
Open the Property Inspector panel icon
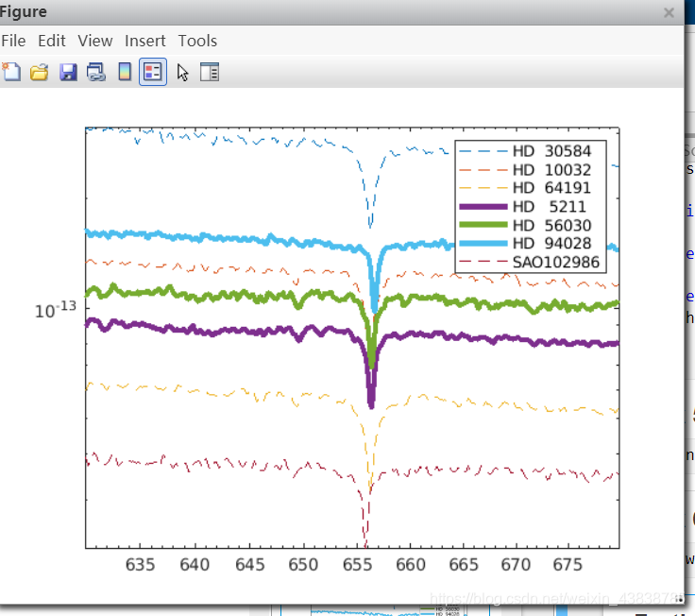pyautogui.click(x=210, y=72)
